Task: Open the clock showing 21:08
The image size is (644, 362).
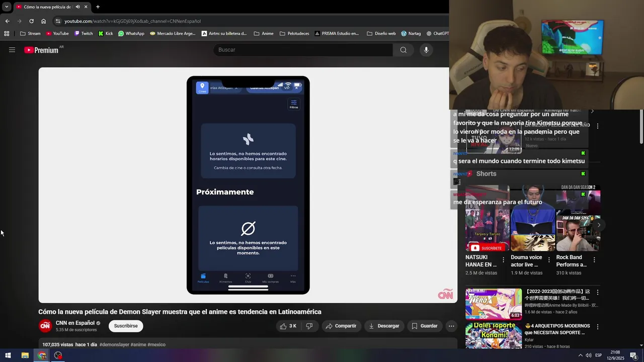Action: [x=615, y=355]
